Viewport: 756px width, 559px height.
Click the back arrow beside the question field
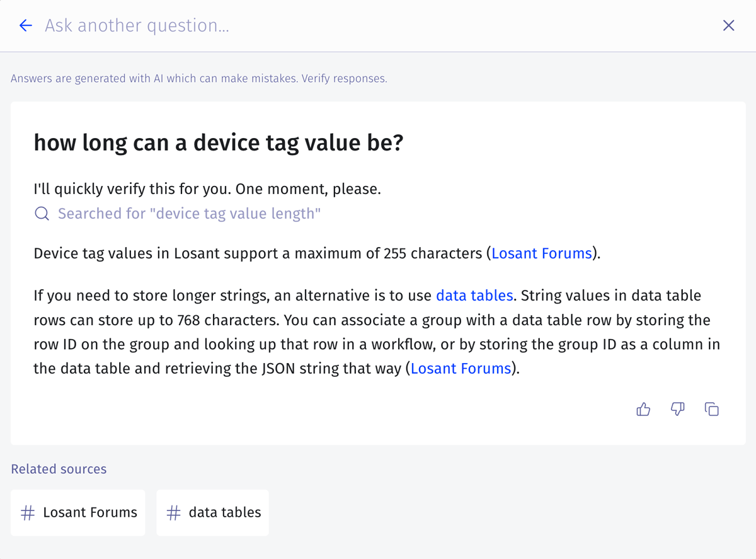point(25,25)
